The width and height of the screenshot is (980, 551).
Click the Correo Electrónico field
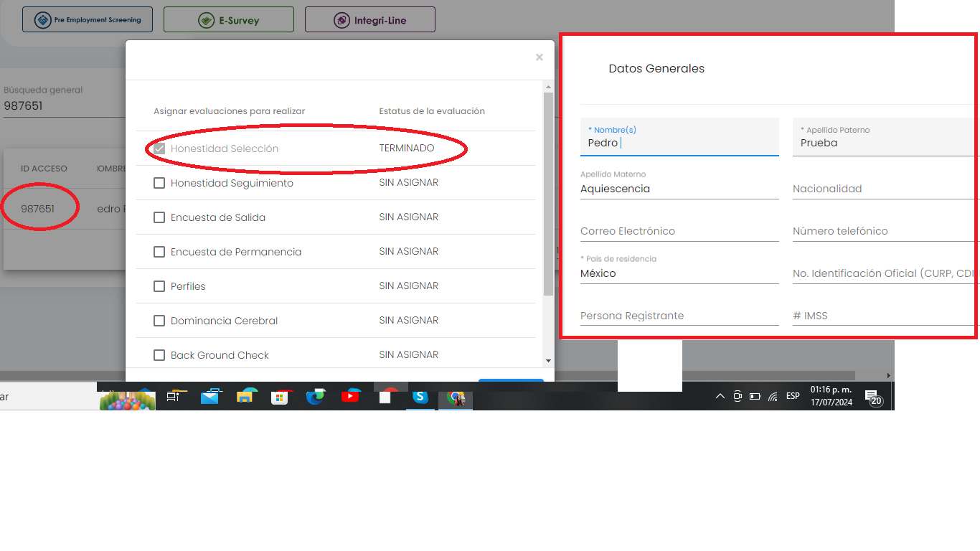click(x=679, y=231)
